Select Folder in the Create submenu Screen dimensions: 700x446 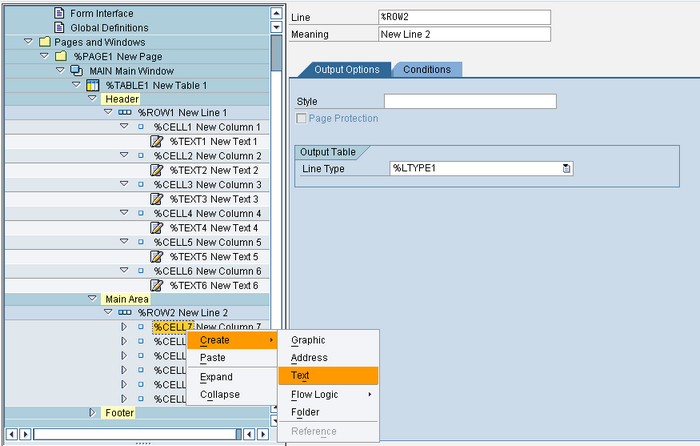tap(328, 412)
